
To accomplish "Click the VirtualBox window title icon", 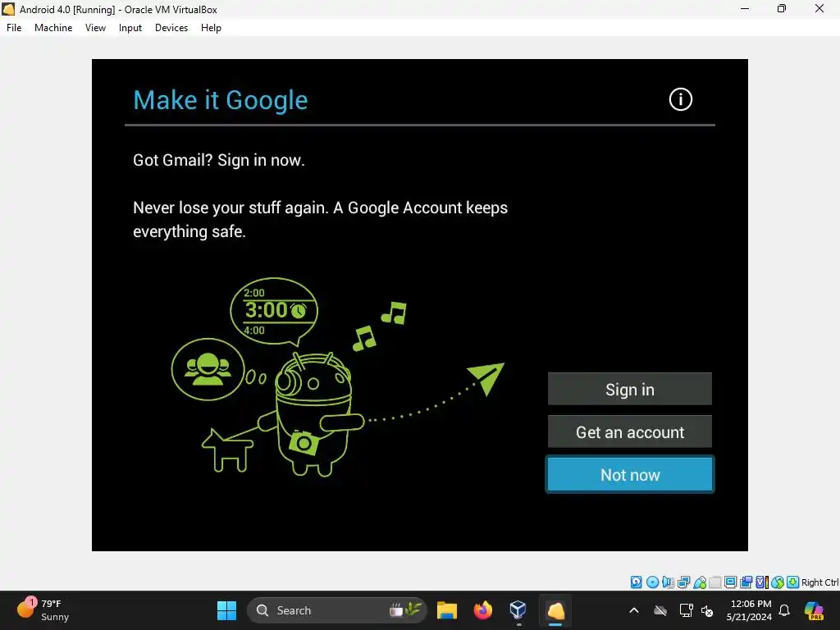I will pos(8,9).
